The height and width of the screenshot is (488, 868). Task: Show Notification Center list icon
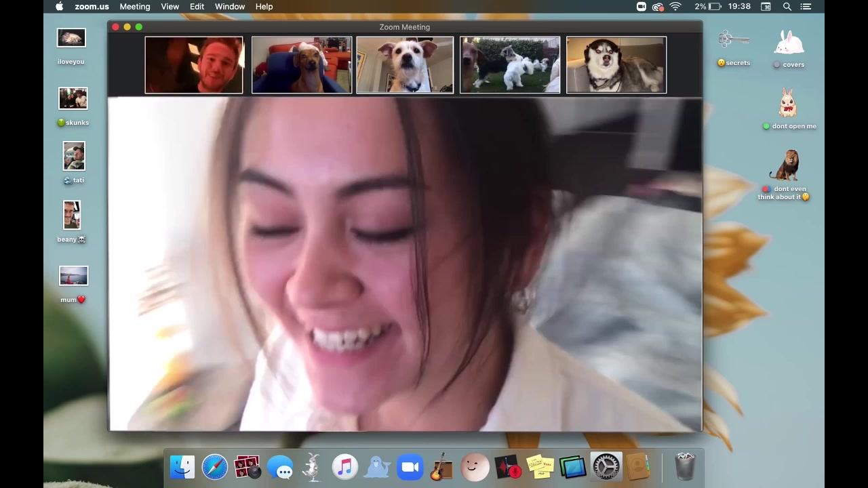click(806, 7)
